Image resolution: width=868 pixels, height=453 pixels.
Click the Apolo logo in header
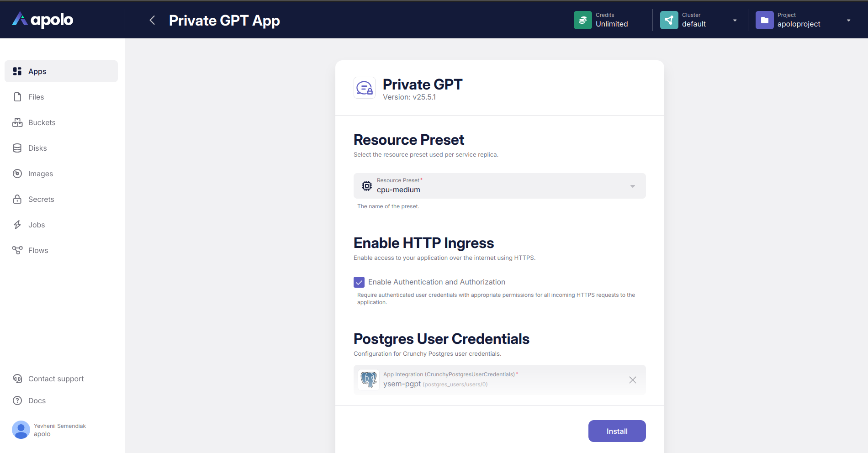pyautogui.click(x=42, y=20)
